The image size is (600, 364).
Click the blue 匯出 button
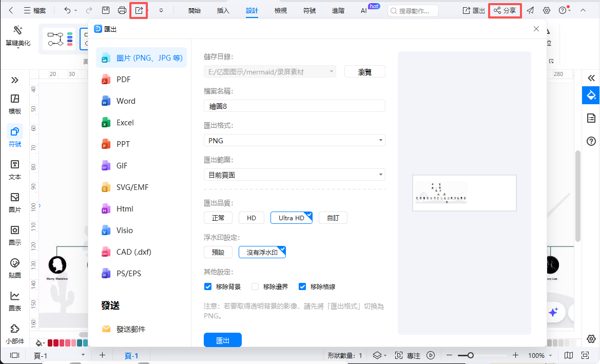pos(222,339)
